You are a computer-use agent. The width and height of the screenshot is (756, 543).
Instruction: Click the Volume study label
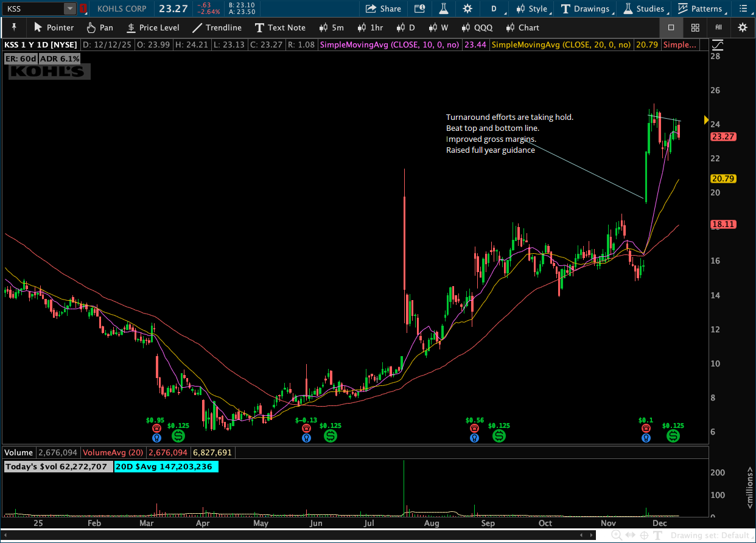coord(18,452)
